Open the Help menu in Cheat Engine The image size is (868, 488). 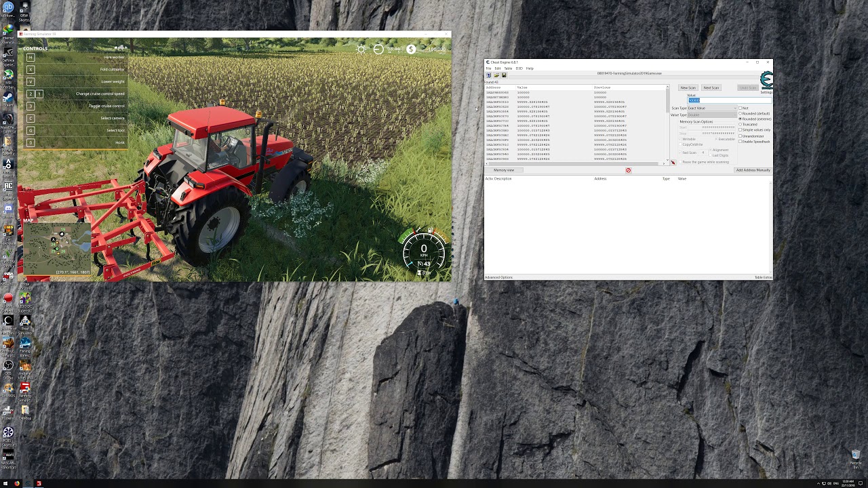(530, 68)
